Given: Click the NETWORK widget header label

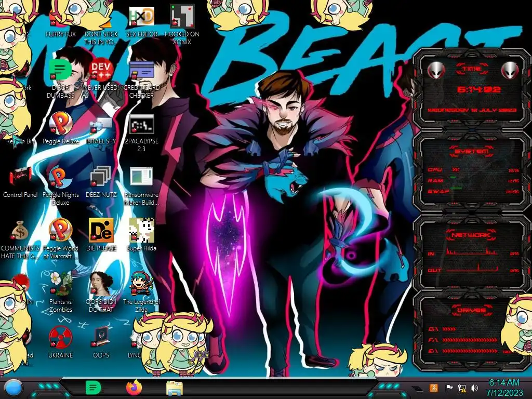Looking at the screenshot, I should [471, 235].
